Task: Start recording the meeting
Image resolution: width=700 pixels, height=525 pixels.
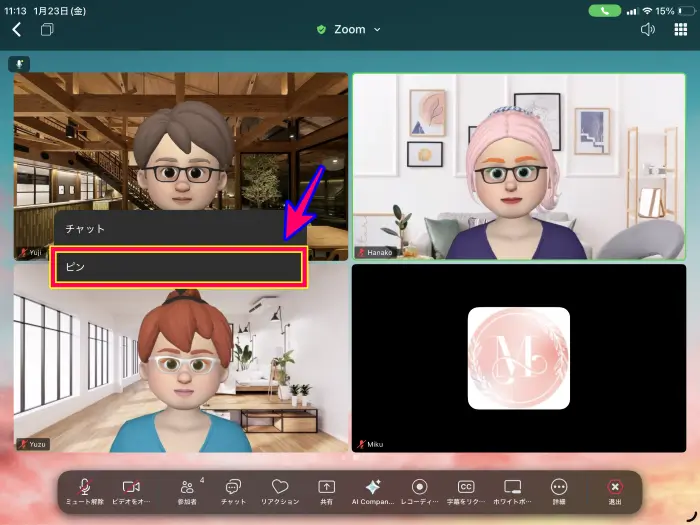Action: tap(420, 490)
